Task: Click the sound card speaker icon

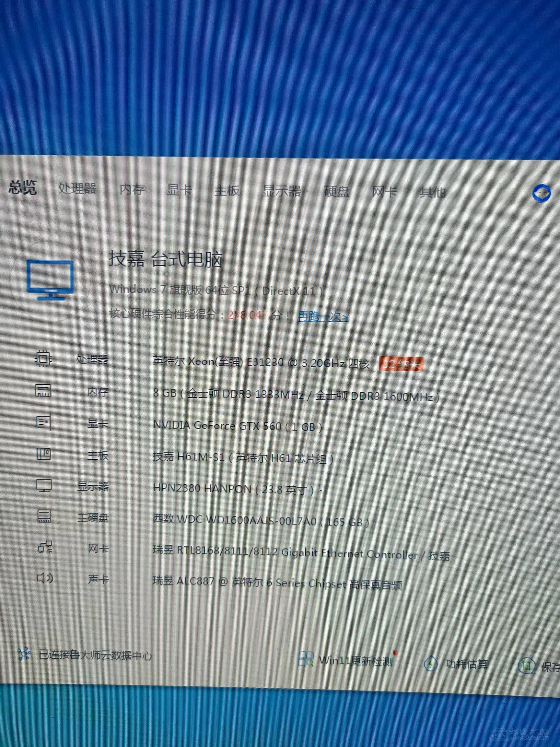Action: pyautogui.click(x=44, y=578)
